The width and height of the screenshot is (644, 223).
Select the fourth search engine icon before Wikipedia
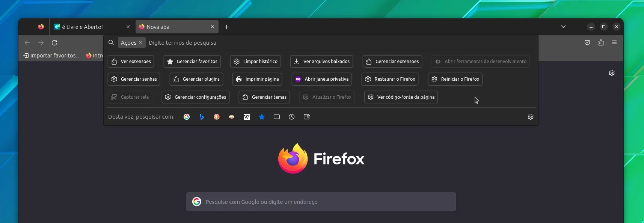[232, 117]
